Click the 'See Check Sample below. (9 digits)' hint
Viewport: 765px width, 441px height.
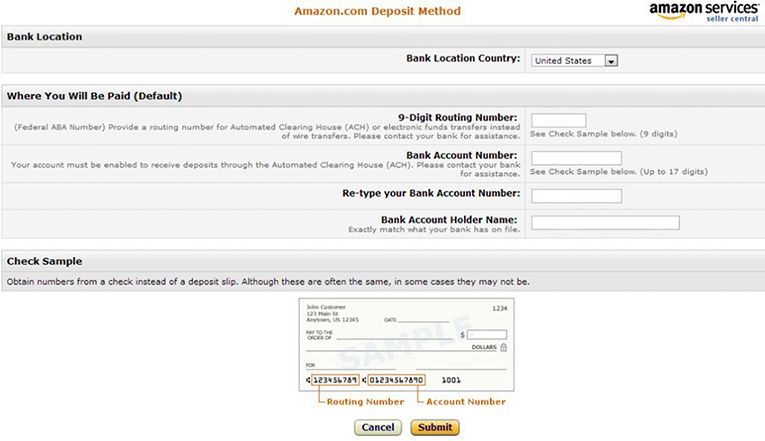pos(604,134)
